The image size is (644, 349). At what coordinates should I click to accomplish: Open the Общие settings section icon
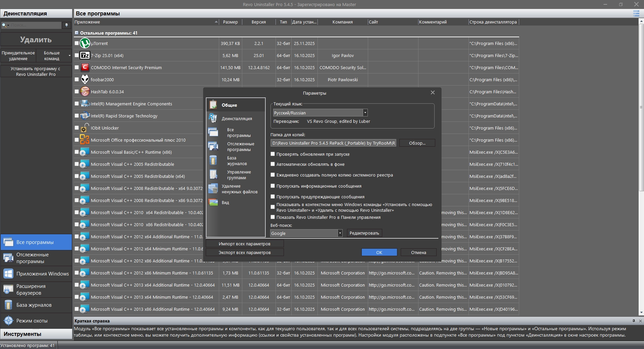point(213,105)
